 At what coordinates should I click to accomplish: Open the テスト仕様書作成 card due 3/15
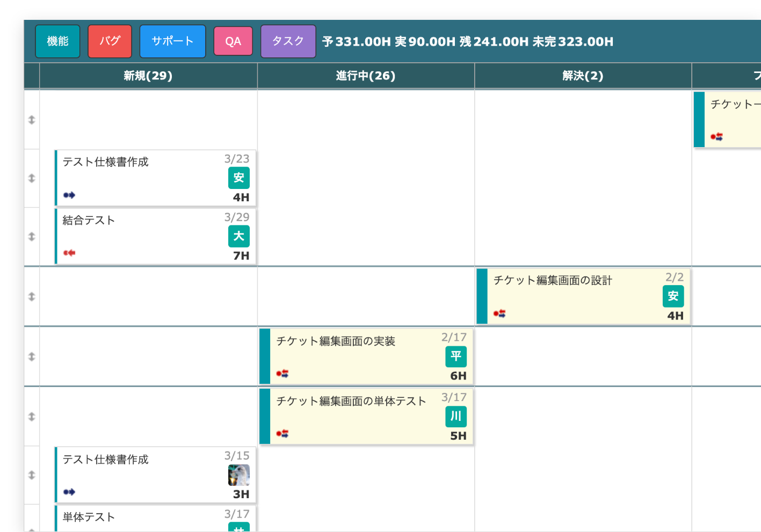click(x=105, y=460)
